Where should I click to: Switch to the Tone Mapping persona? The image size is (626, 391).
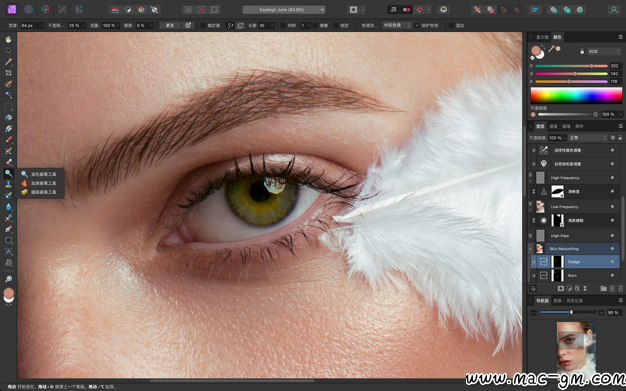pos(62,9)
